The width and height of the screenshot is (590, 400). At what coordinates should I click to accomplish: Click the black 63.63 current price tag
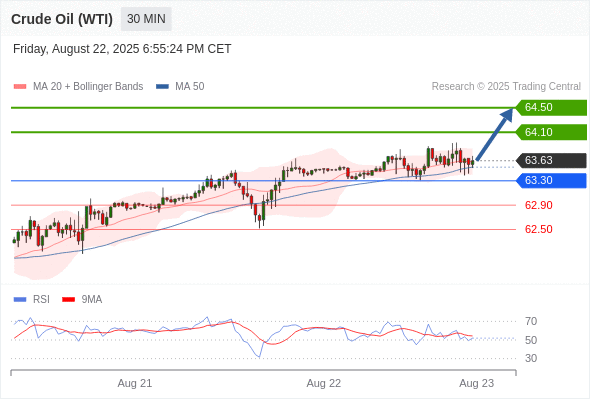(x=551, y=160)
